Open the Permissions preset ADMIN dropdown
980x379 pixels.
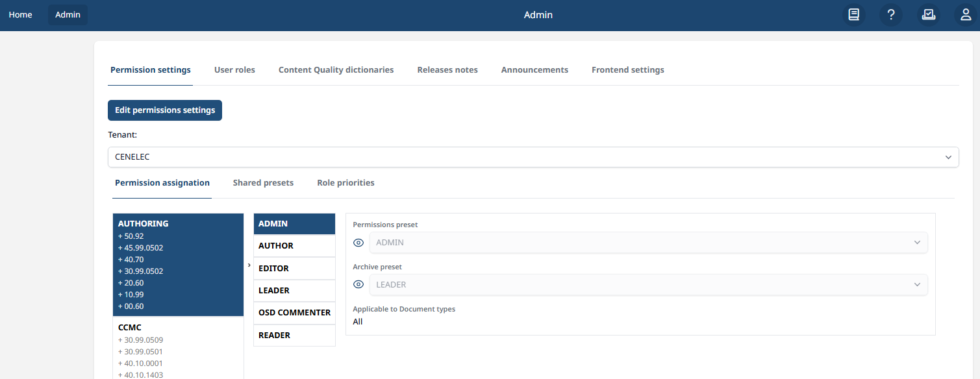tap(649, 243)
